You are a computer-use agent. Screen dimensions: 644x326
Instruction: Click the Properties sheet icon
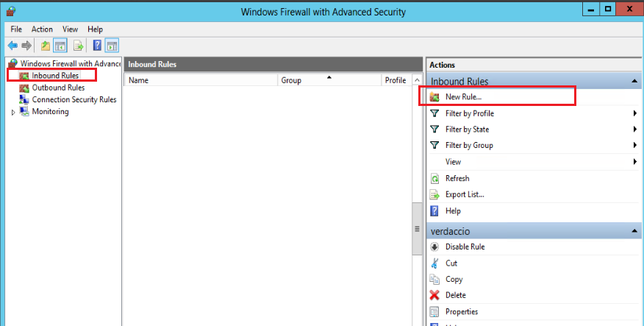[x=434, y=311]
